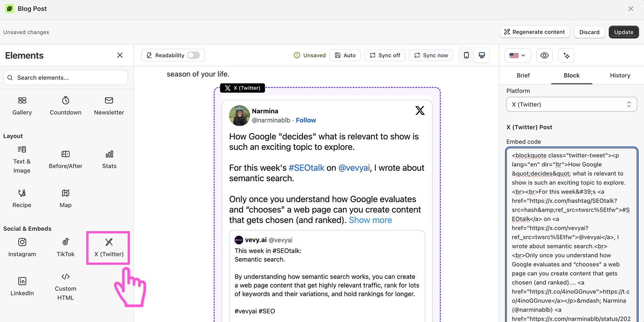This screenshot has width=644, height=322.
Task: Open the Brief tab
Action: (523, 75)
